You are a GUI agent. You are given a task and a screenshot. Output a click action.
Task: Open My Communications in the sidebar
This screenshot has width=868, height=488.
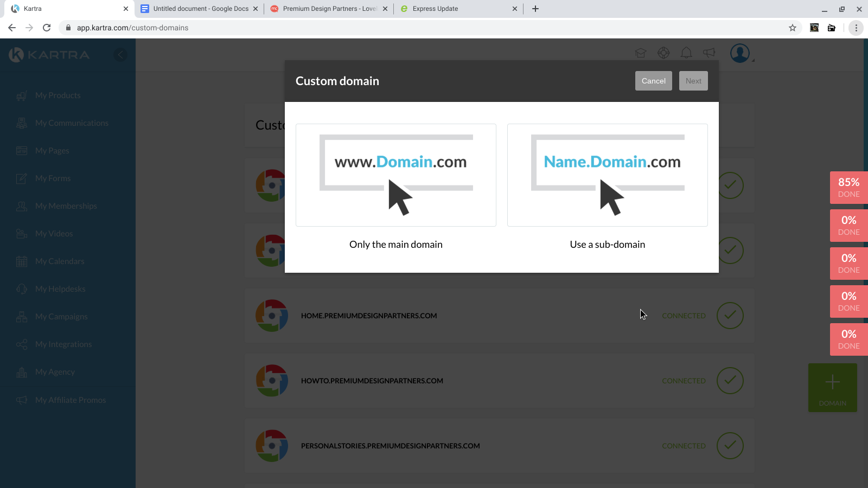tap(72, 123)
